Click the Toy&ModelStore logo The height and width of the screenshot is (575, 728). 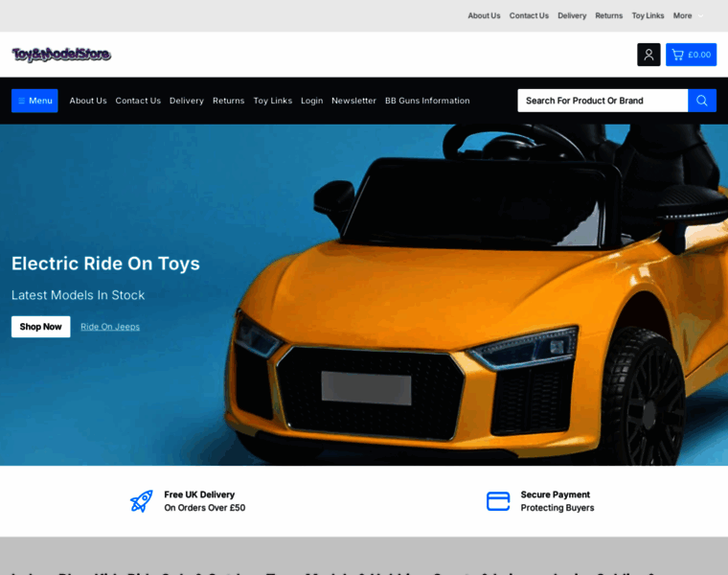click(61, 55)
